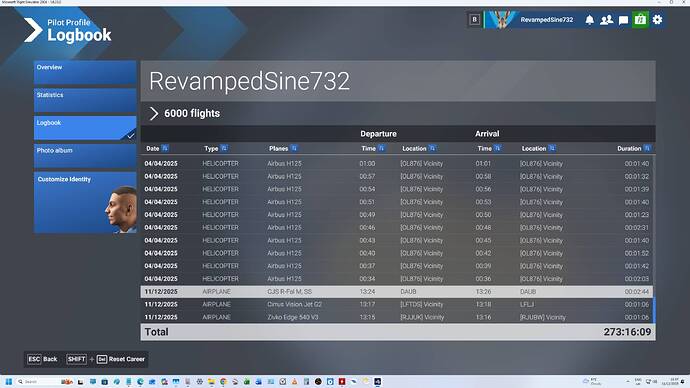Click the RevampedSine732 profile avatar
690x388 pixels.
pos(501,20)
